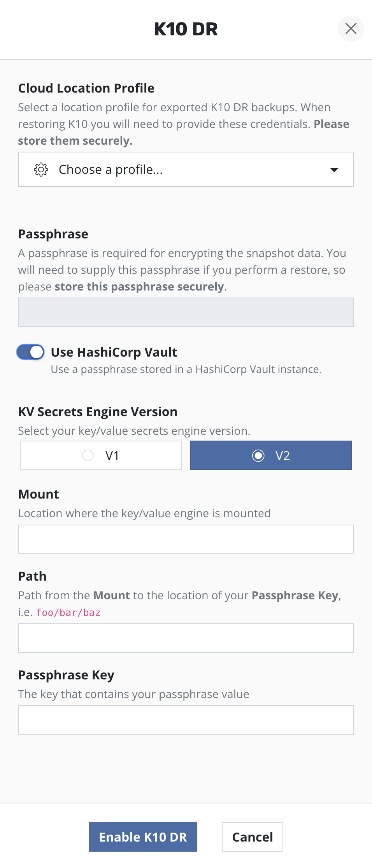Screen dimensions: 372x868
Task: Click the Passphrase Key heading label
Action: [x=66, y=675]
